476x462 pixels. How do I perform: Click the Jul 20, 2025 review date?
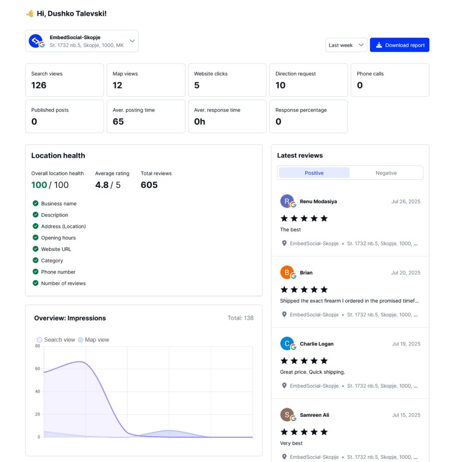tap(405, 273)
